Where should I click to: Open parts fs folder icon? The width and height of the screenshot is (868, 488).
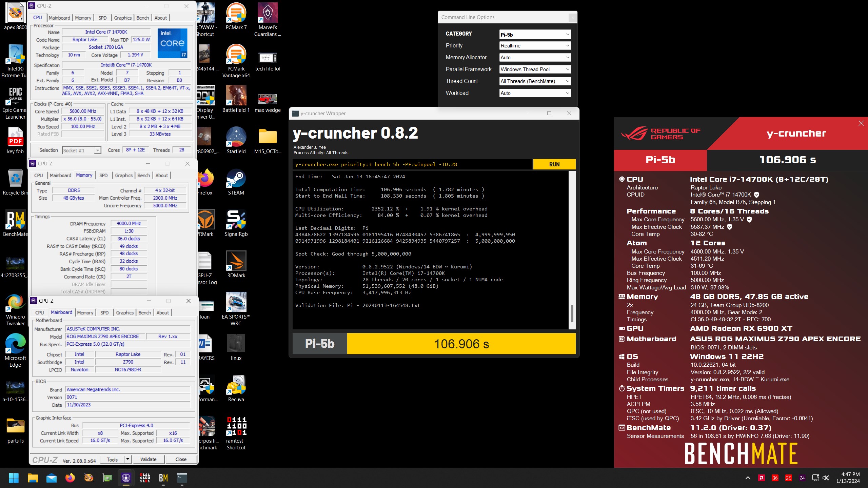15,430
